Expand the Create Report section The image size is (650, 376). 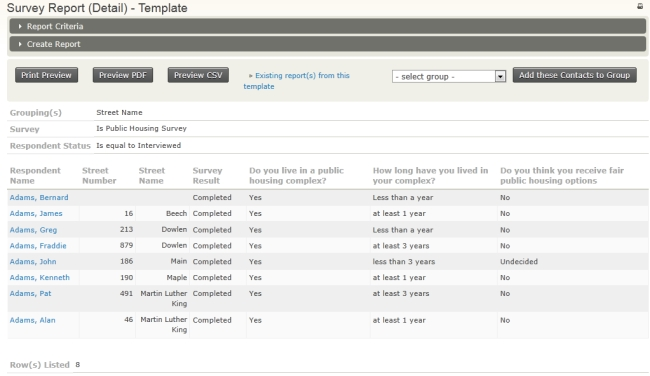coord(327,44)
